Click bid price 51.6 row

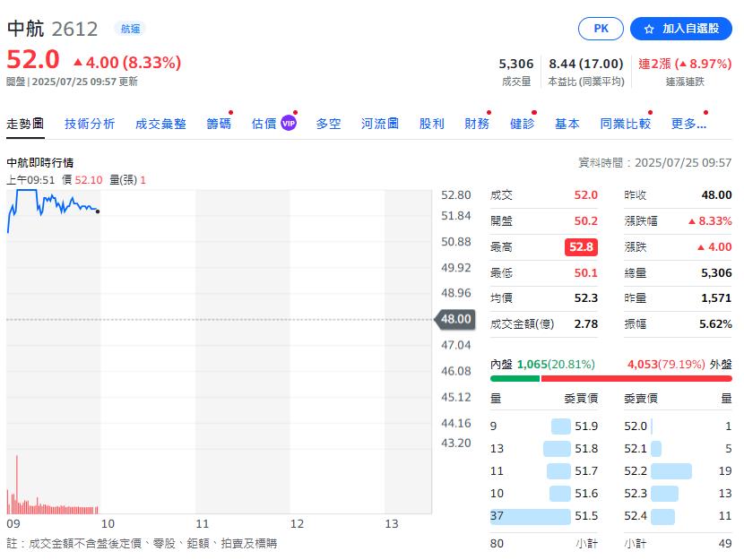[544, 494]
